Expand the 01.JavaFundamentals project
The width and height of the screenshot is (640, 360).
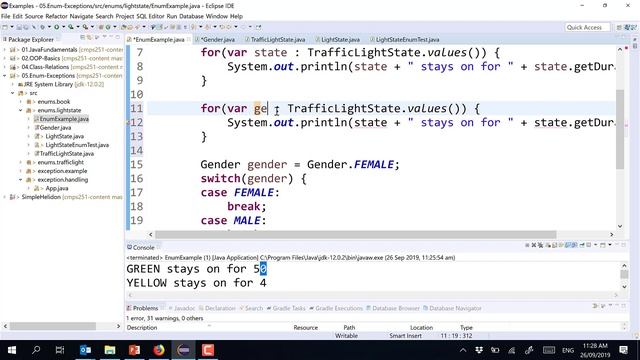5,50
